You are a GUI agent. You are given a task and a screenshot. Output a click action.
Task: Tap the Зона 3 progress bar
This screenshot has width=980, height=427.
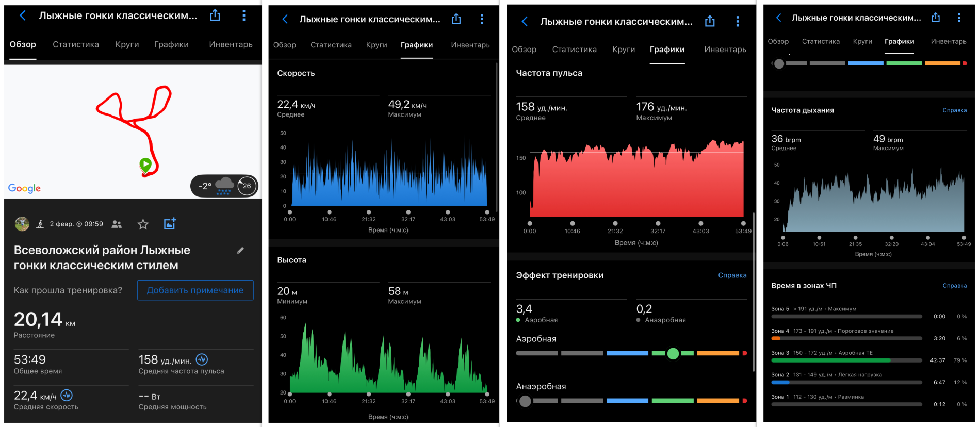pos(846,360)
